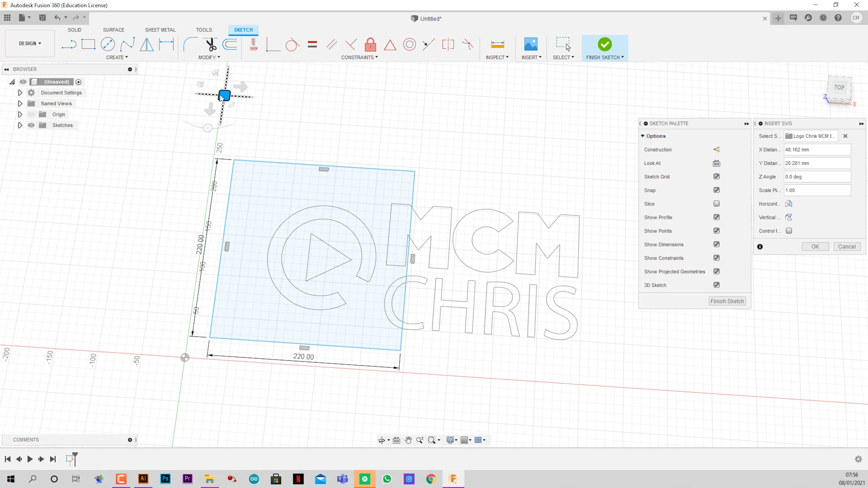This screenshot has height=488, width=868.
Task: Select the Sketch Dimension tool
Action: click(166, 44)
